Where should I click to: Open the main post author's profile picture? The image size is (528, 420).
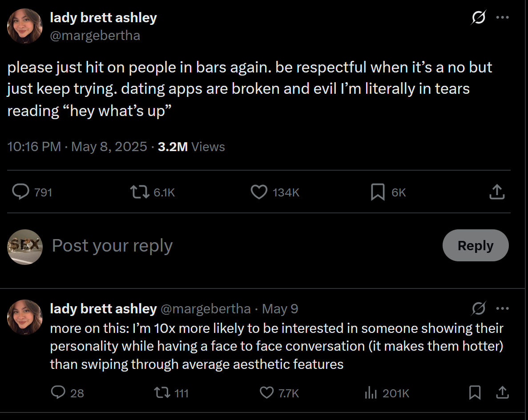[x=25, y=26]
